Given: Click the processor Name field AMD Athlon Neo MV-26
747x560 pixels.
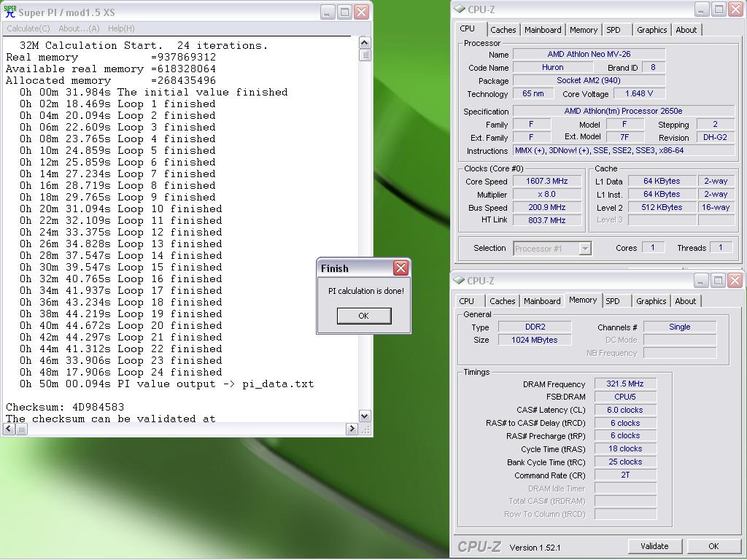Looking at the screenshot, I should pyautogui.click(x=589, y=54).
